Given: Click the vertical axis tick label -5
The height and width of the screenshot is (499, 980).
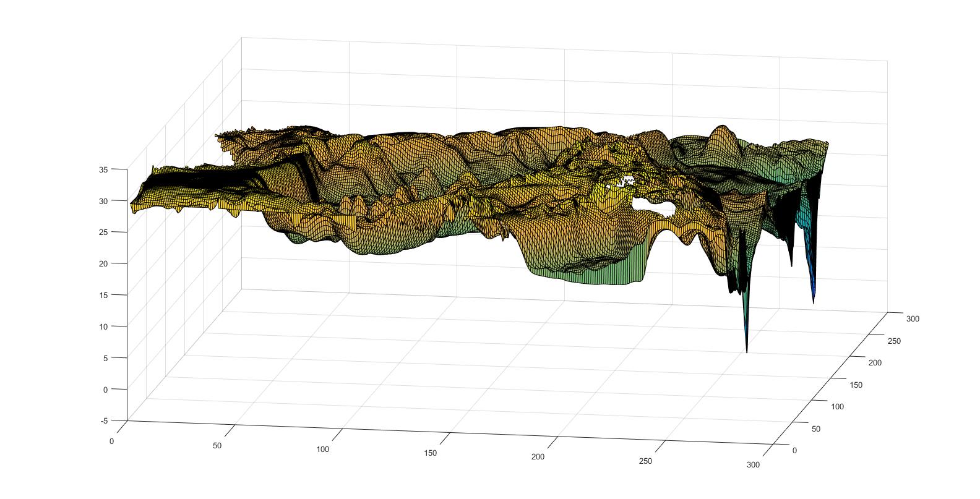Looking at the screenshot, I should pyautogui.click(x=103, y=420).
